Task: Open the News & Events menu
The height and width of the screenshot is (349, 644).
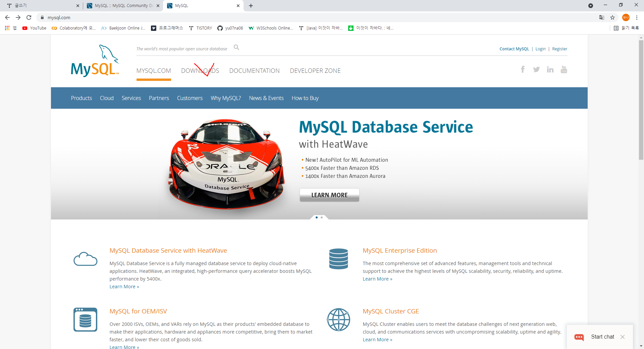Action: (x=266, y=98)
